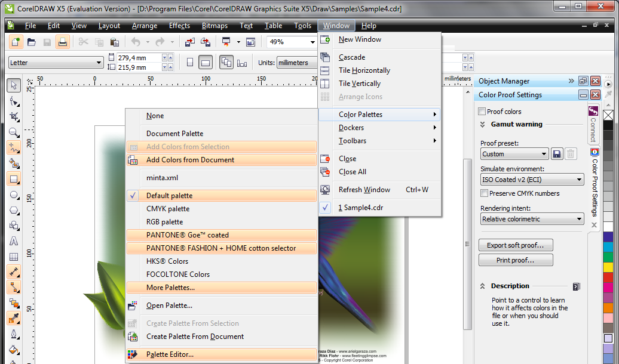Select the Zoom magnifier tool
The width and height of the screenshot is (619, 364).
click(14, 132)
